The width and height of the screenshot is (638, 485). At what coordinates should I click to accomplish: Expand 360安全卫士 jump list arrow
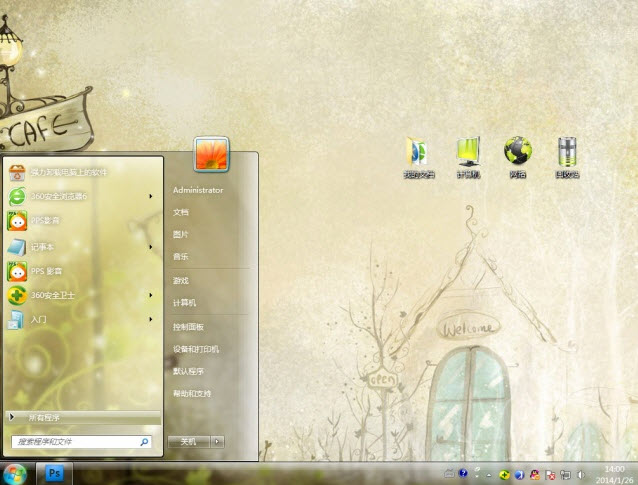pyautogui.click(x=151, y=295)
